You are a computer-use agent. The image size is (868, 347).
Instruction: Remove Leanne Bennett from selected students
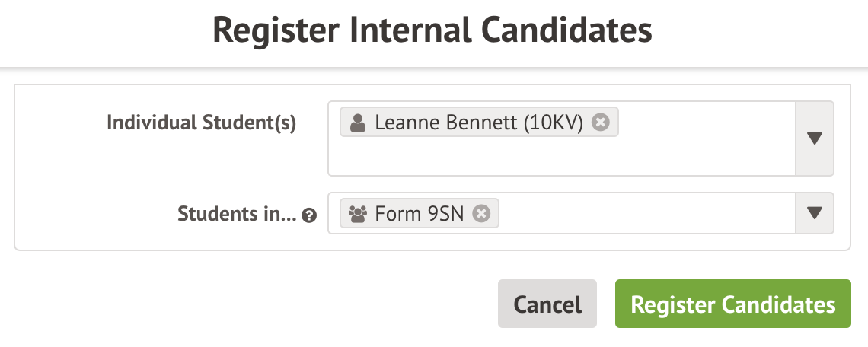(x=601, y=123)
